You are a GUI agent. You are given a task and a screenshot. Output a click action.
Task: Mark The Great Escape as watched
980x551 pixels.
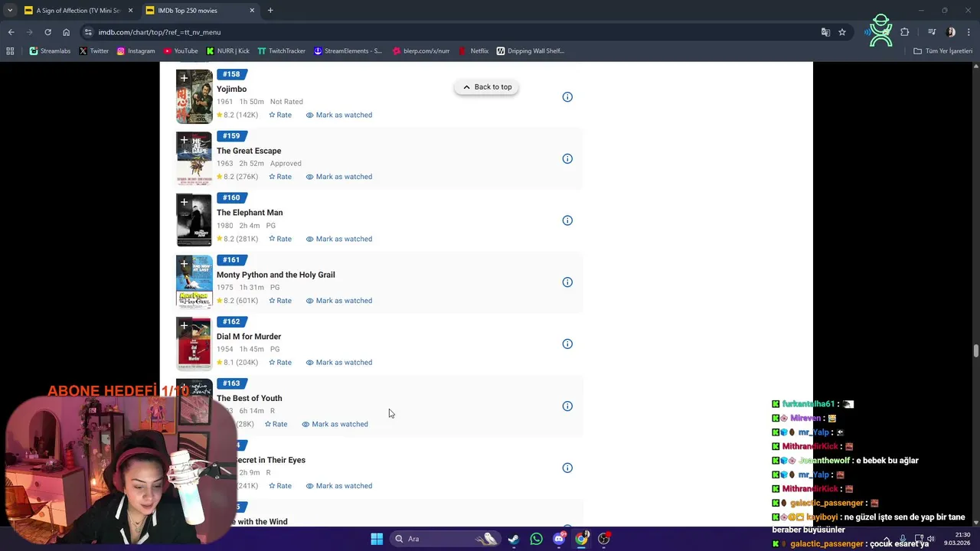339,177
